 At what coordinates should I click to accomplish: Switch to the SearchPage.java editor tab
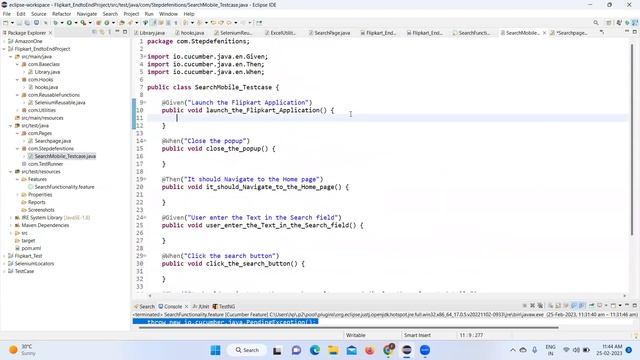[329, 33]
